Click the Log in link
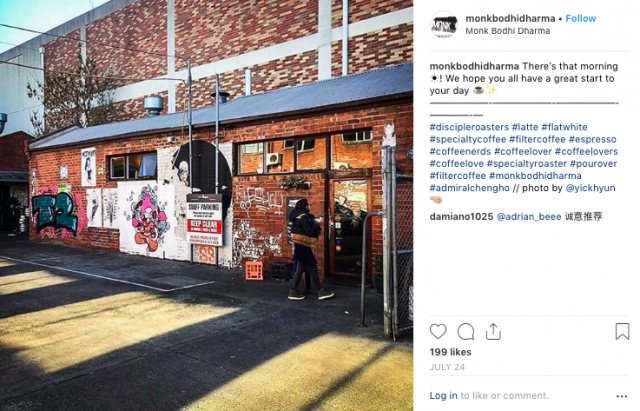This screenshot has height=411, width=640. pos(443,395)
